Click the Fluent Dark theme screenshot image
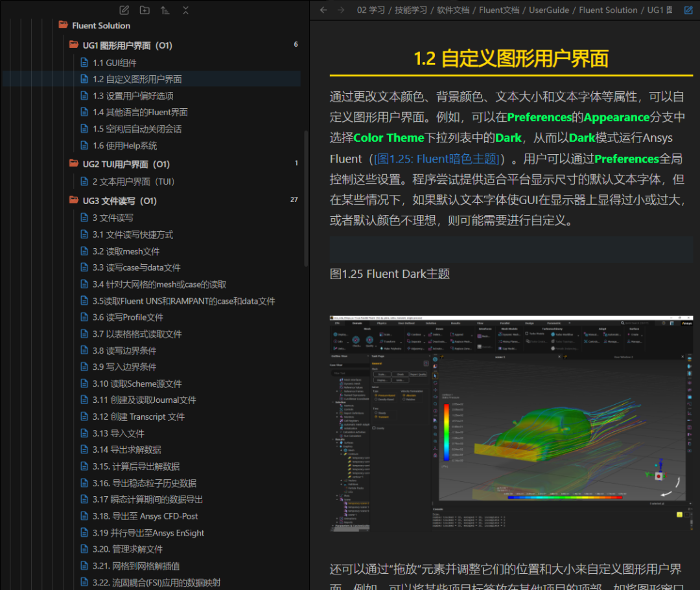 (511, 424)
